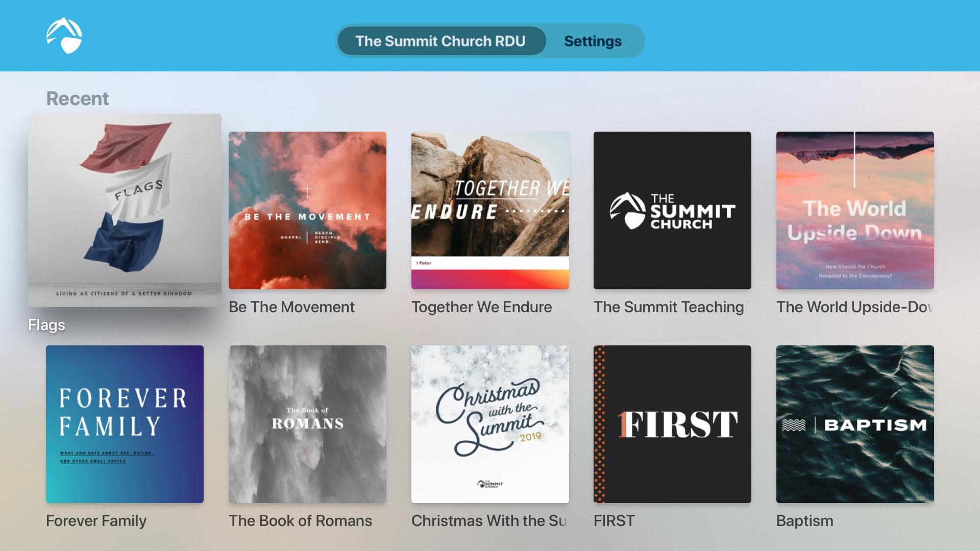Open Be The Movement series artwork
The height and width of the screenshot is (551, 980).
point(307,210)
